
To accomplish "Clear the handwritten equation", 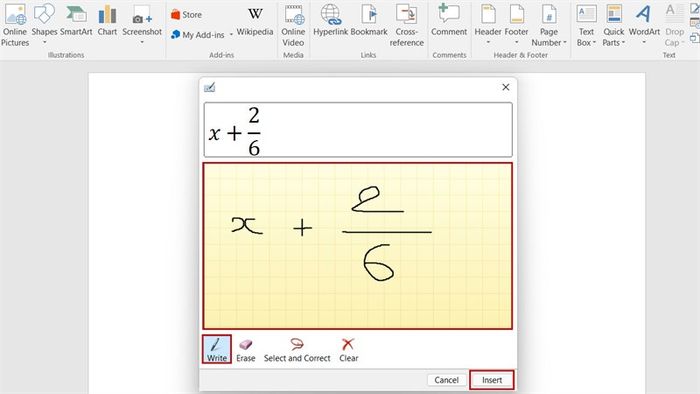I will tap(348, 350).
